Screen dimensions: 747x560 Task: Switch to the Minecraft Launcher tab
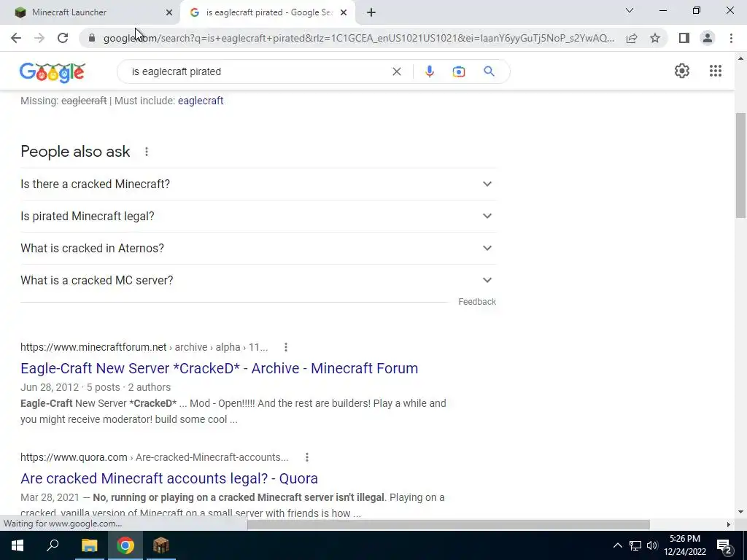(90, 12)
